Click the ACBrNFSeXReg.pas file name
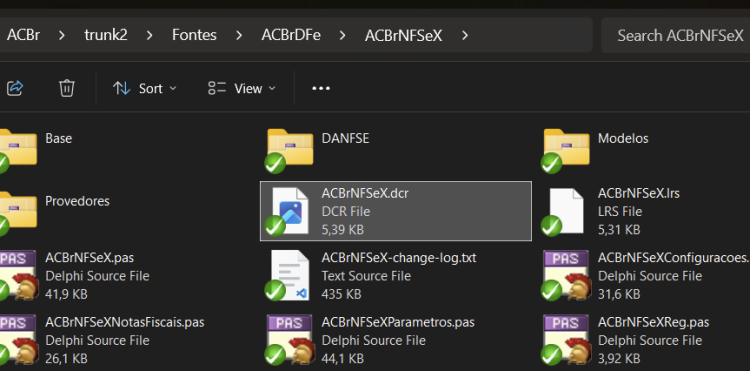Screen dimensions: 750x371 pos(653,322)
